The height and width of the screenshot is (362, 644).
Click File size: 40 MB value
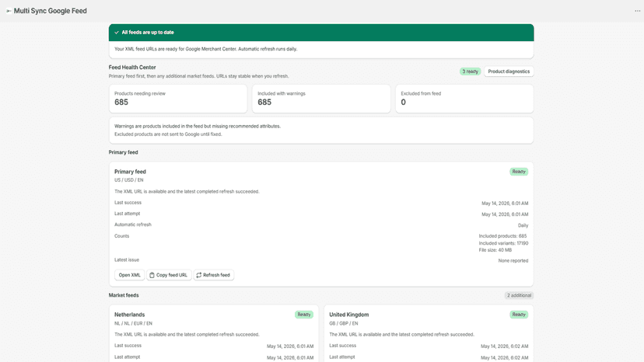[x=495, y=250]
